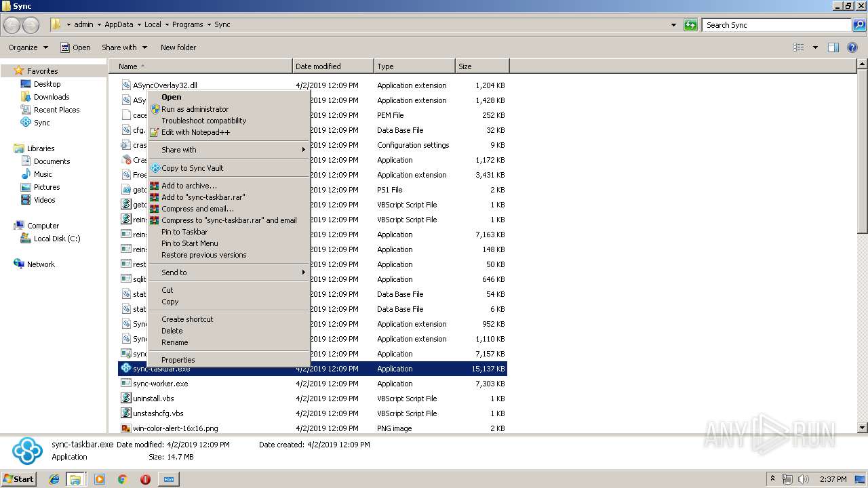
Task: Select Local Disk (C:) in navigation
Action: 50,239
